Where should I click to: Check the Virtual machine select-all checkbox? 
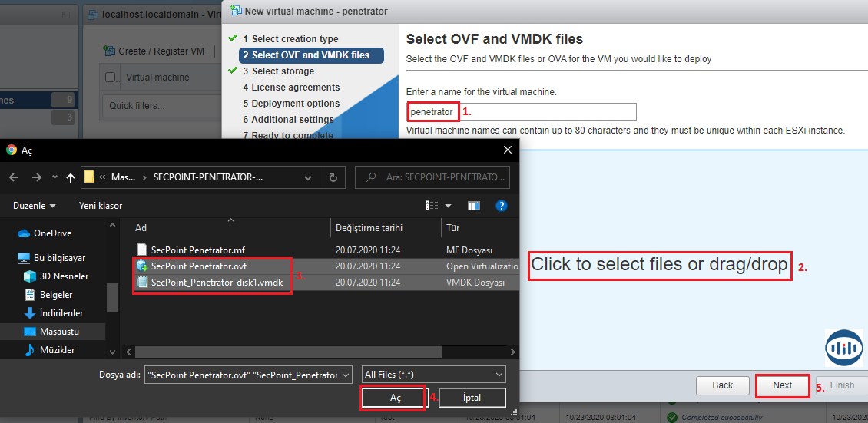(x=111, y=78)
